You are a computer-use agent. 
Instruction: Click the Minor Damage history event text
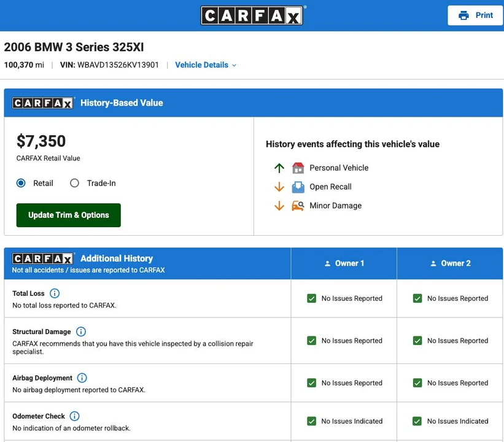click(336, 206)
